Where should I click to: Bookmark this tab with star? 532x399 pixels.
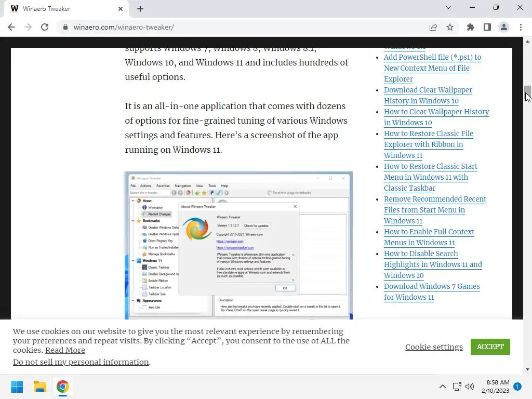point(450,27)
